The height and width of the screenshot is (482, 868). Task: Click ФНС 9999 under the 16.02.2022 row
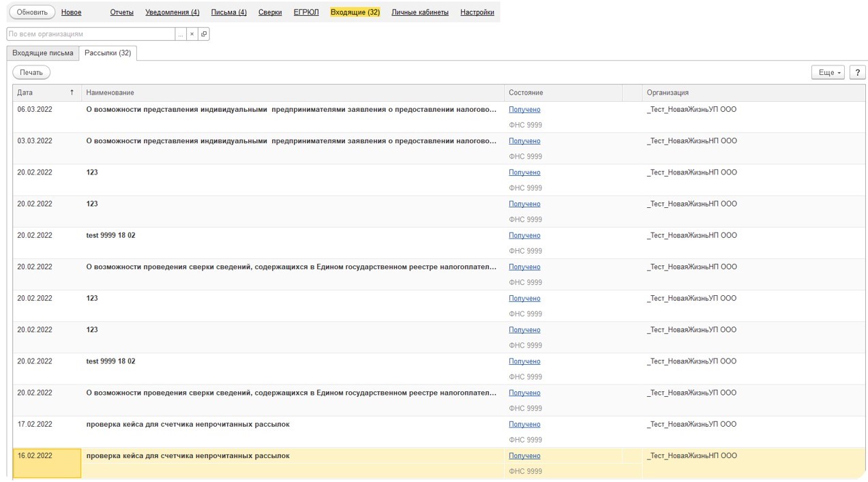(525, 472)
